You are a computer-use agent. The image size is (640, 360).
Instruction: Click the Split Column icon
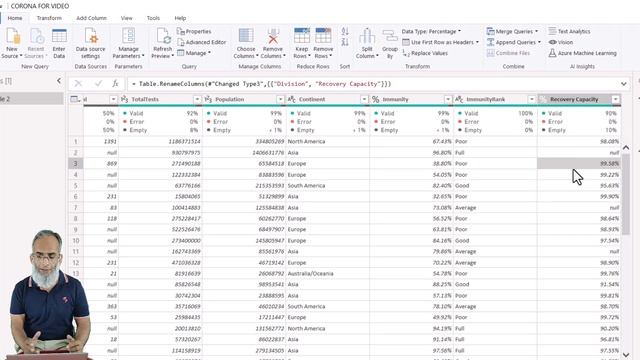coord(367,36)
